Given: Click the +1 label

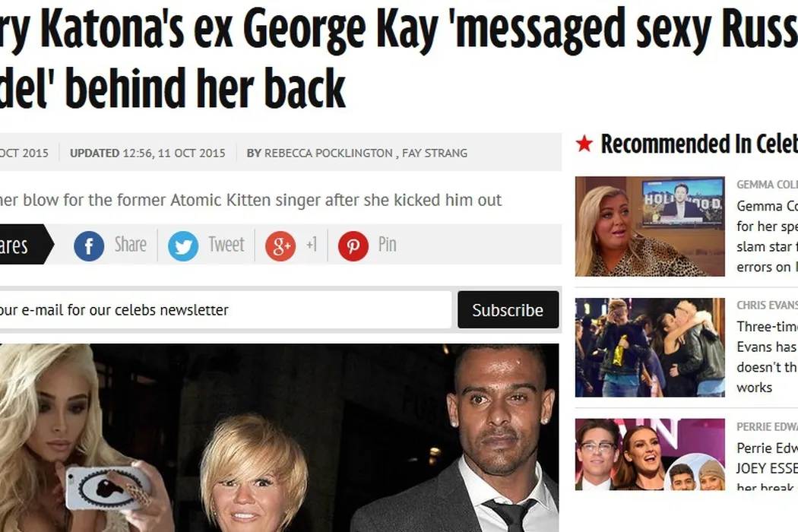Looking at the screenshot, I should point(312,245).
